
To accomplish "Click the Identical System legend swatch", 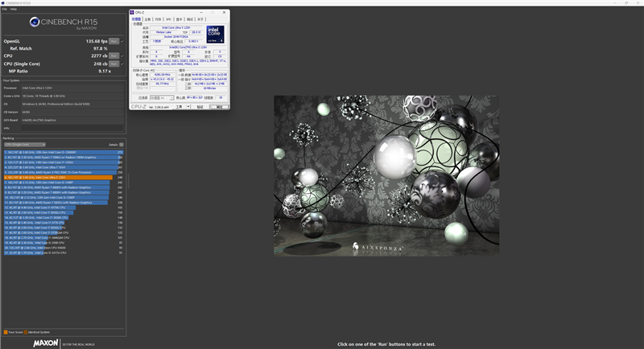I will coord(26,332).
